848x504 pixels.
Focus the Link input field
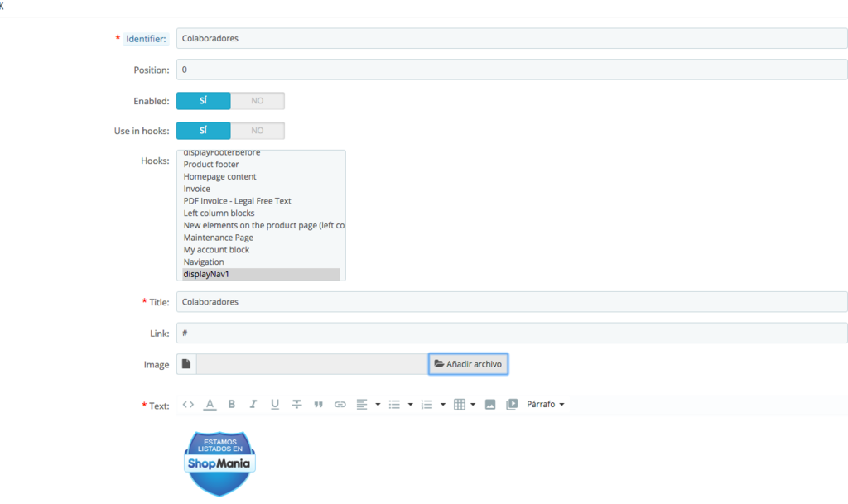pos(511,333)
